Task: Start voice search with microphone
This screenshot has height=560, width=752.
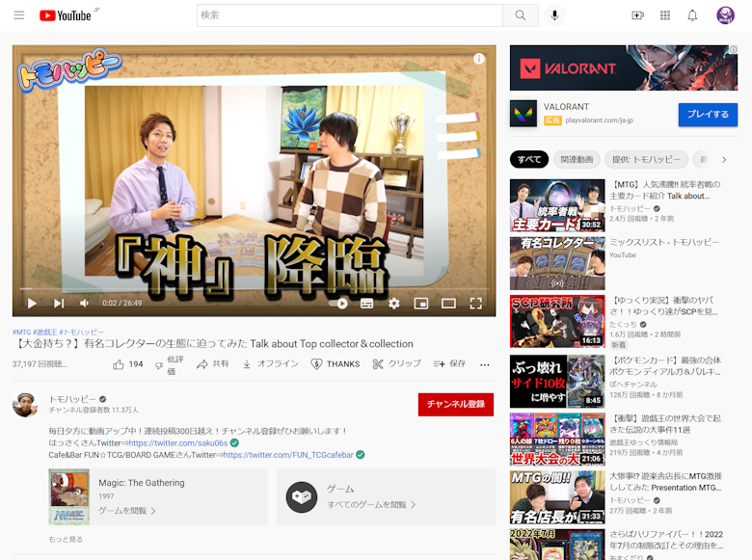Action: tap(554, 15)
